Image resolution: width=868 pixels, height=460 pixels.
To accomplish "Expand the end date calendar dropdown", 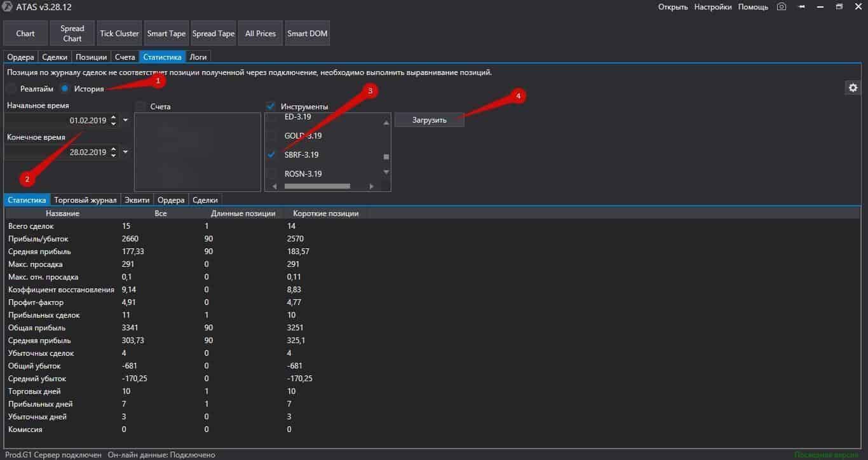I will coord(125,152).
